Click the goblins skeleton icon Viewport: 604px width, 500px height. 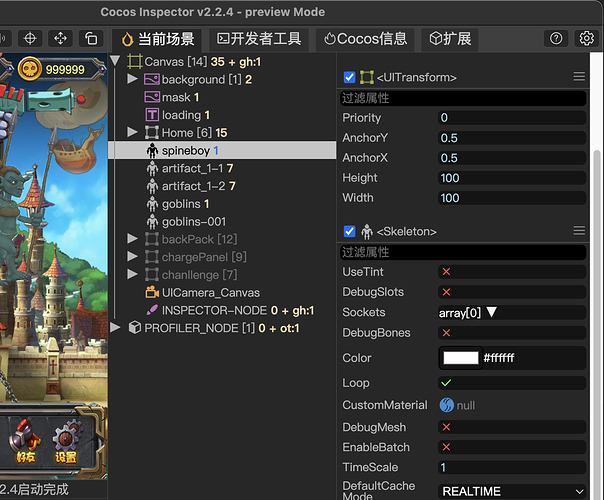coord(152,204)
